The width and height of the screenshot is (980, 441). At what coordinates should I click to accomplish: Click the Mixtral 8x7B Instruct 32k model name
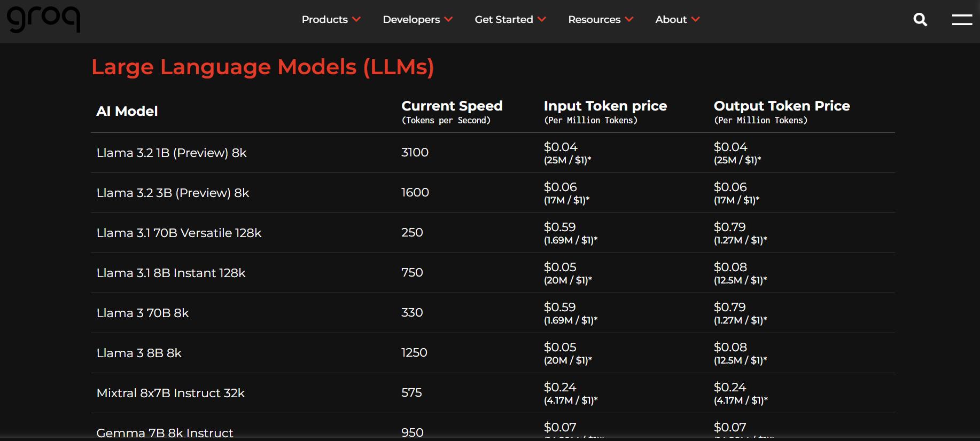[170, 393]
